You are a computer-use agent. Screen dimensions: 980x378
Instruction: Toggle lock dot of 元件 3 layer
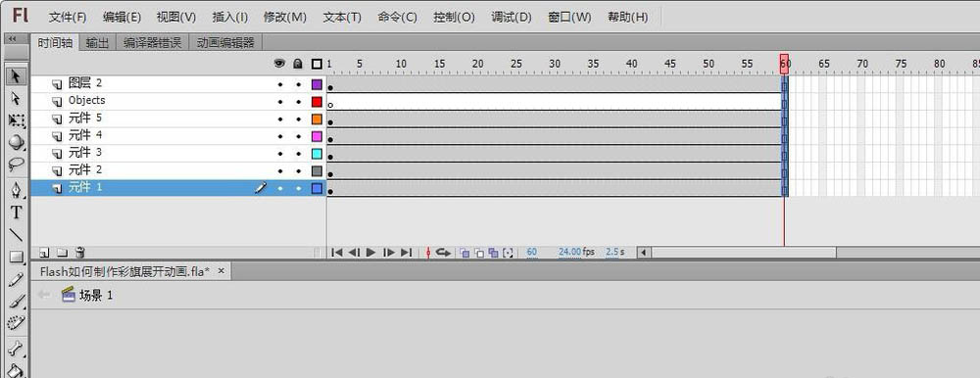coord(298,154)
